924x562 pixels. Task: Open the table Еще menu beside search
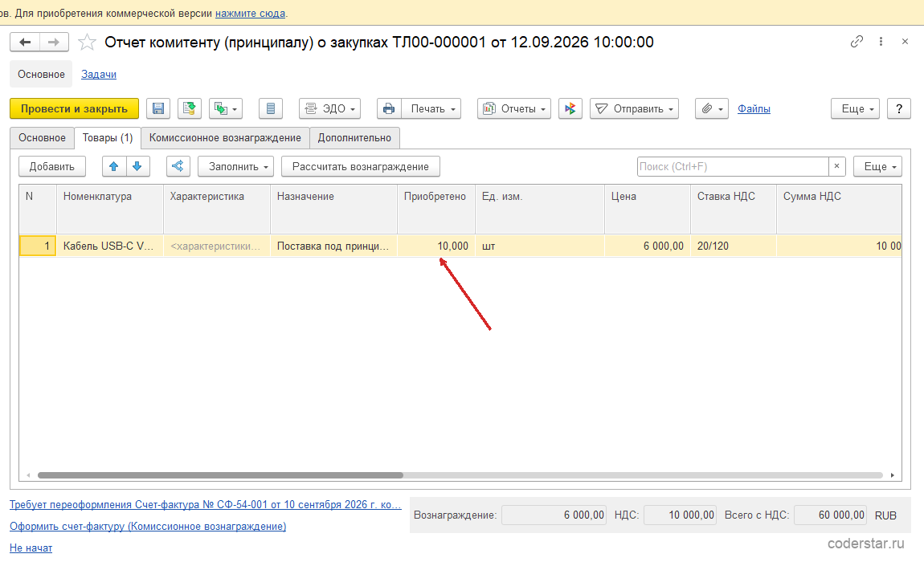[878, 167]
